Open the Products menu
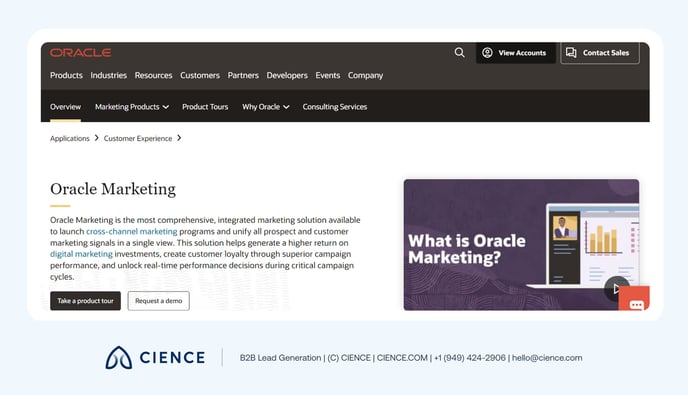The width and height of the screenshot is (688, 395). pyautogui.click(x=66, y=75)
